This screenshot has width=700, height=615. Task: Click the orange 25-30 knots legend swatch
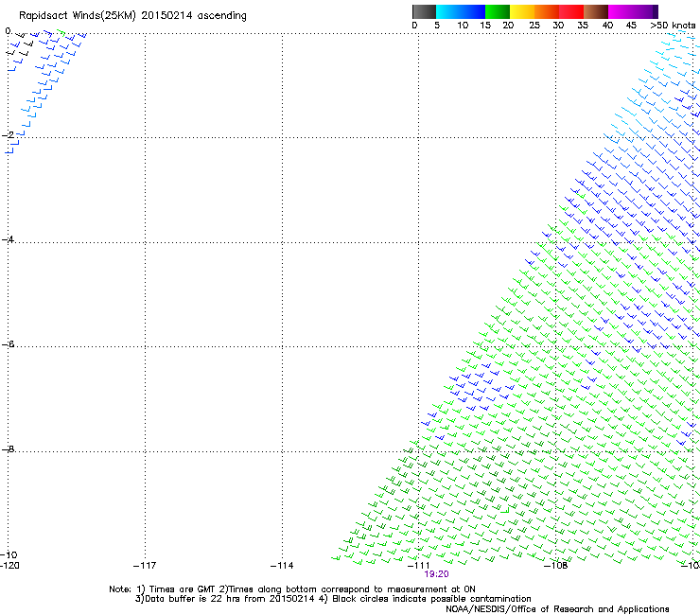click(x=547, y=11)
